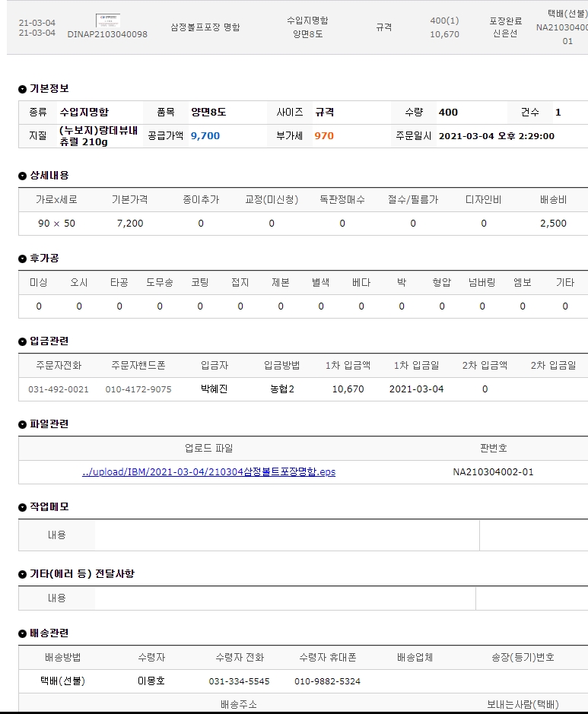The image size is (588, 714).
Task: Click the order title 삼정볼프포장 명함
Action: (x=205, y=27)
